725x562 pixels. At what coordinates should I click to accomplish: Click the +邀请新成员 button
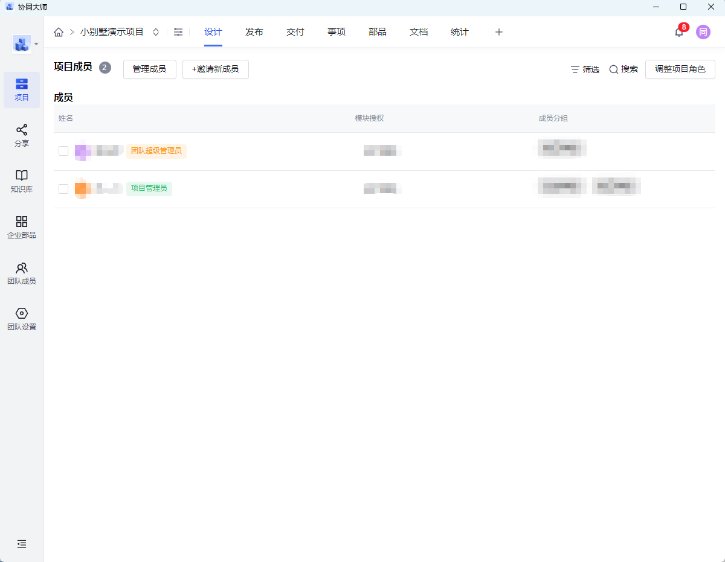[x=215, y=69]
